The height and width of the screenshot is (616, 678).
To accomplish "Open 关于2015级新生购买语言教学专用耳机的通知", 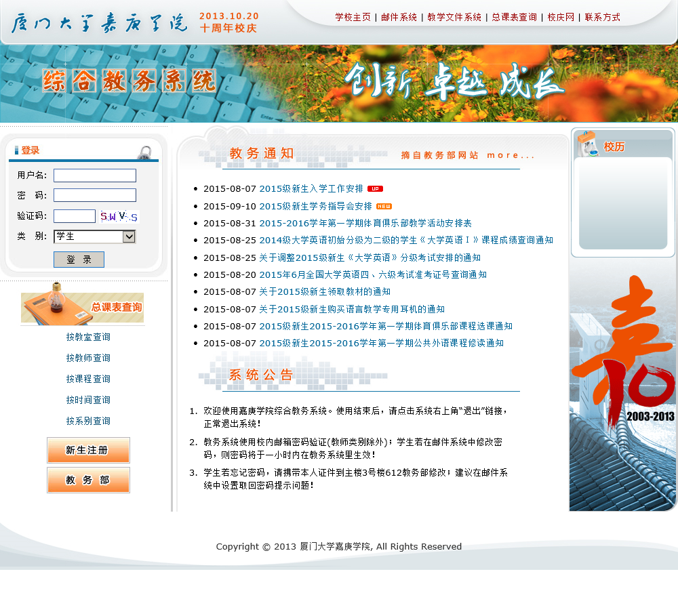I will [x=351, y=310].
